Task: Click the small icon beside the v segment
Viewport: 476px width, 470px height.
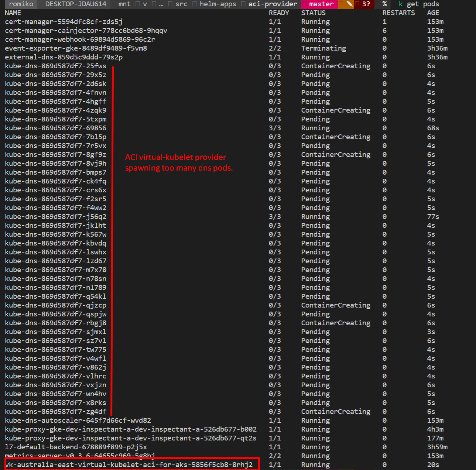Action: [137, 4]
